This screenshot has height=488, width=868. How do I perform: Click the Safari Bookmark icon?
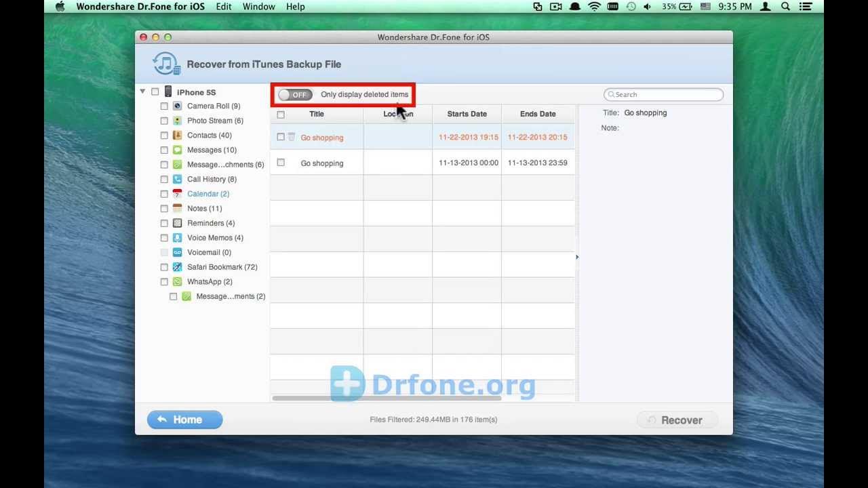(177, 267)
